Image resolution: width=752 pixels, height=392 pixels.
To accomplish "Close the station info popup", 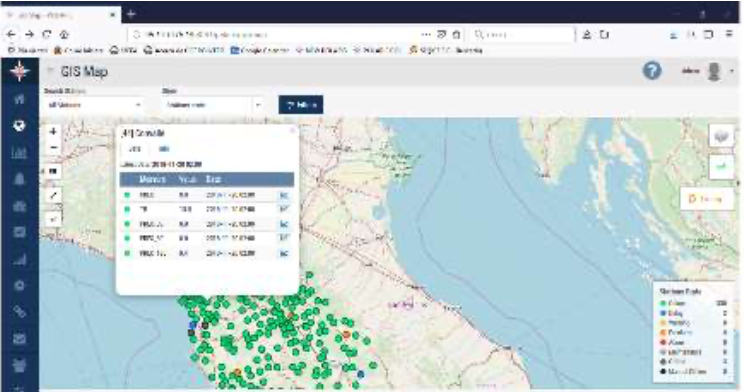I will point(293,130).
